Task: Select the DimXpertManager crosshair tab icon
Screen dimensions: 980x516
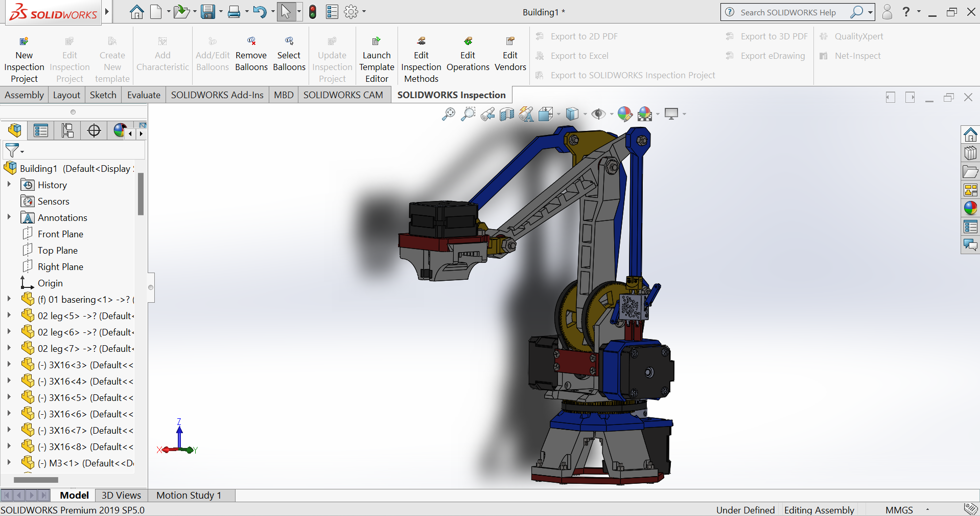Action: pyautogui.click(x=94, y=130)
